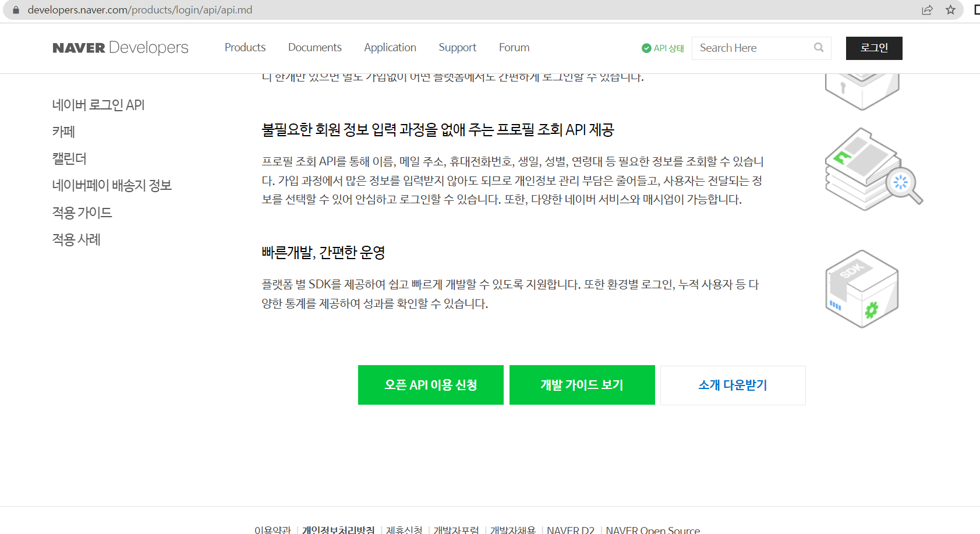The height and width of the screenshot is (534, 980).
Task: Click the NAVER Developers logo
Action: (x=121, y=48)
